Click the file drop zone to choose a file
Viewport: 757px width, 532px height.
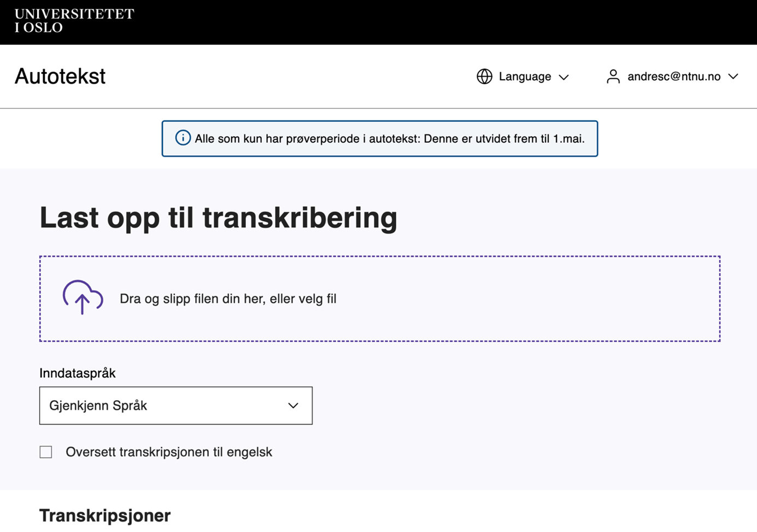click(380, 299)
